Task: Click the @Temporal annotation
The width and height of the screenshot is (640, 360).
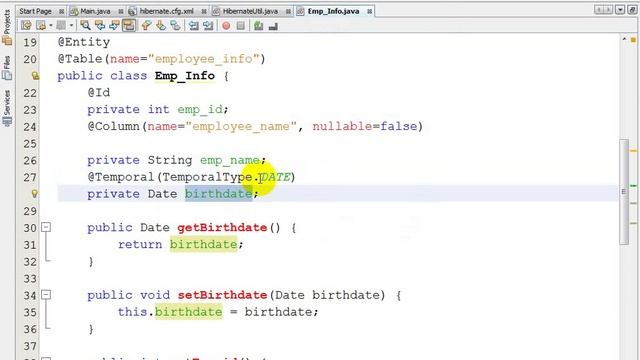Action: pyautogui.click(x=121, y=177)
